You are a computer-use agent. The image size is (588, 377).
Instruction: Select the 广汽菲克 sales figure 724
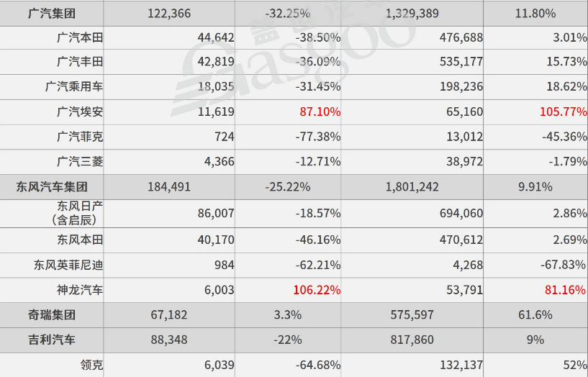225,137
